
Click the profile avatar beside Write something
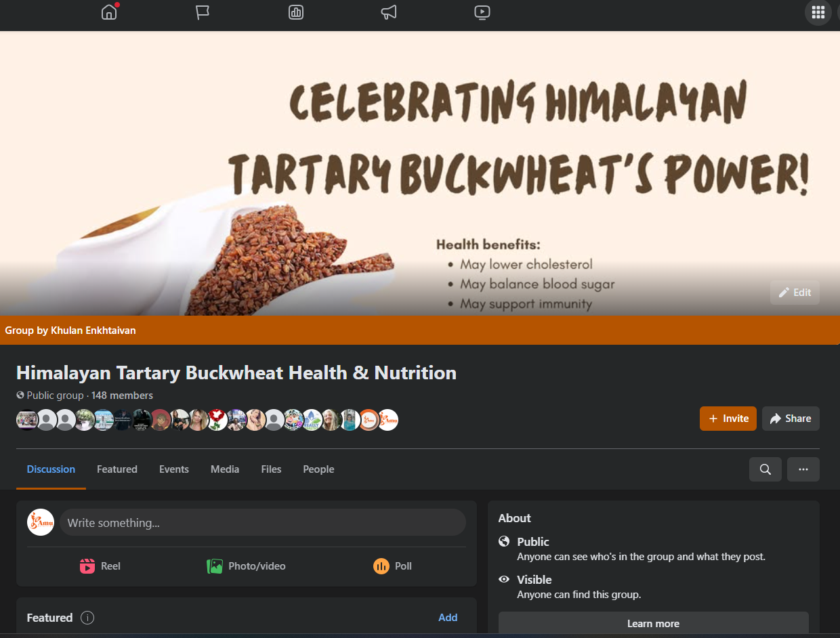[41, 522]
